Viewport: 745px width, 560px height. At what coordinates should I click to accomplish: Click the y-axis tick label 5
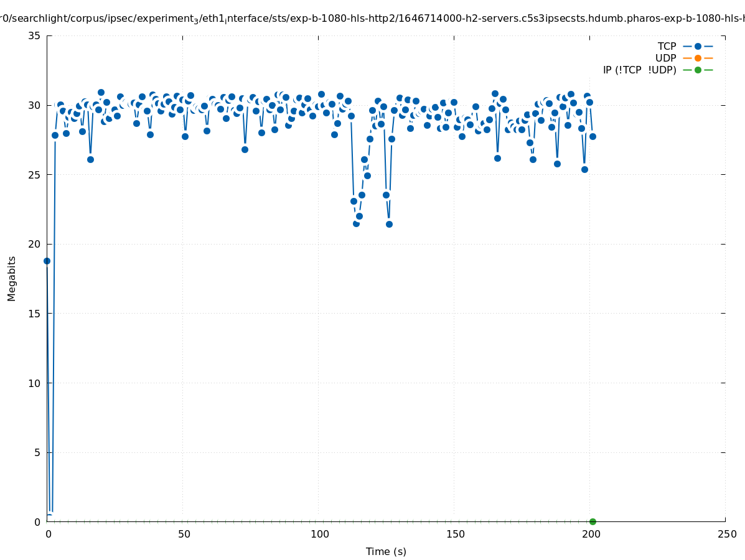pyautogui.click(x=37, y=452)
